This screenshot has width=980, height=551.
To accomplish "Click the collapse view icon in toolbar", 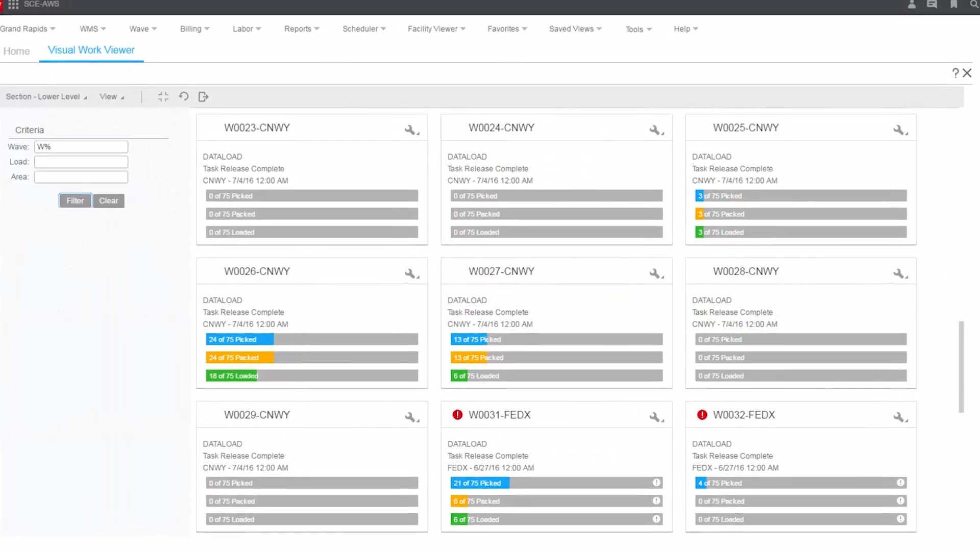I will [163, 97].
